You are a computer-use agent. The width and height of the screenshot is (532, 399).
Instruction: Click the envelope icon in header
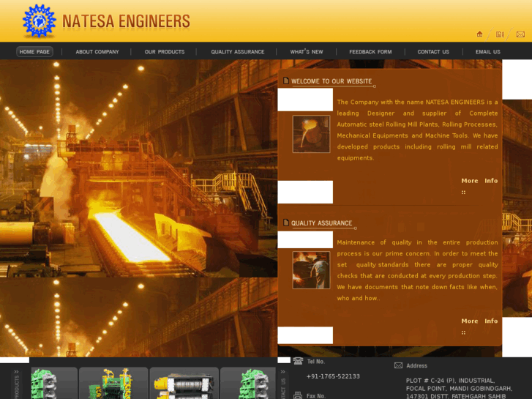(x=520, y=34)
